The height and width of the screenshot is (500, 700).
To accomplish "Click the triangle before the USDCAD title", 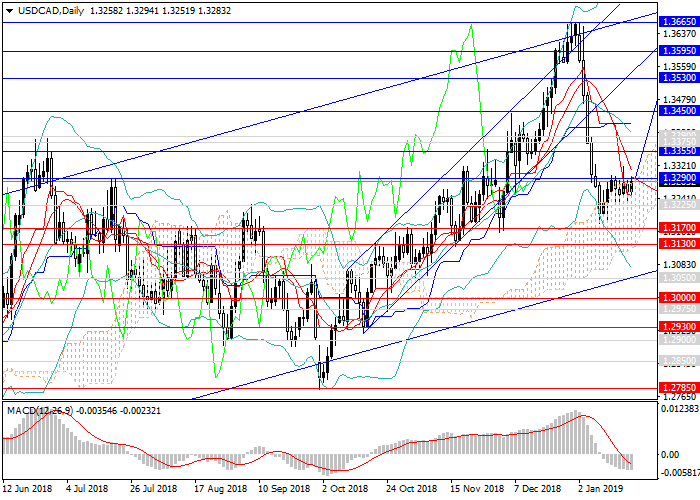I will [x=9, y=10].
